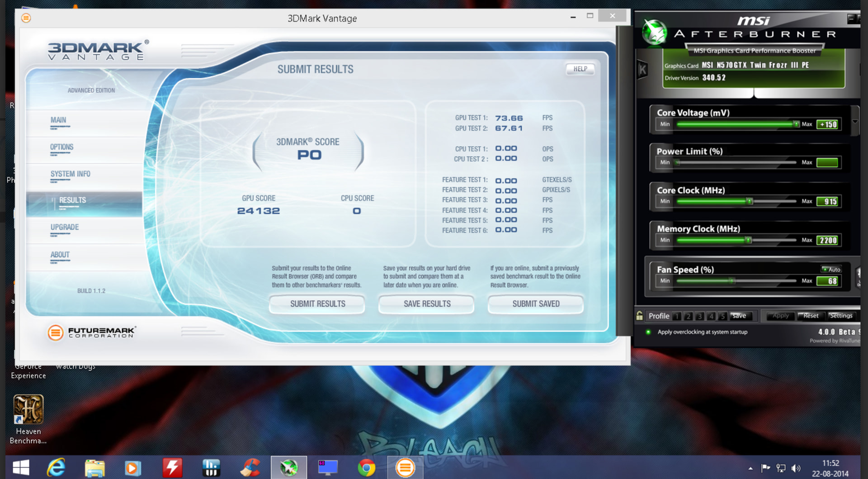Click the Core Clock slider handle

pyautogui.click(x=750, y=201)
